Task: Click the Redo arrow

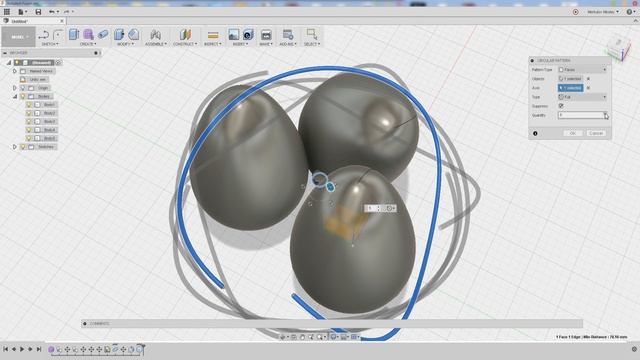Action: point(67,12)
